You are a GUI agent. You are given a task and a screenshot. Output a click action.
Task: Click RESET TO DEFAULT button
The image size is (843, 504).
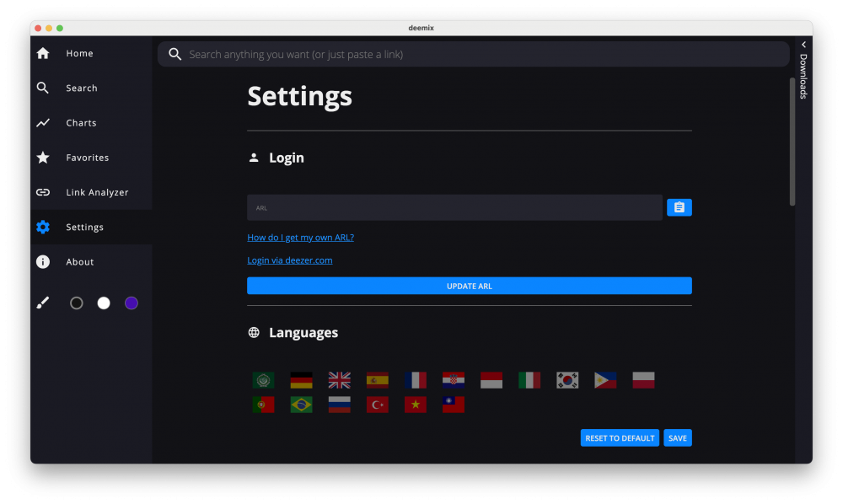click(x=620, y=438)
